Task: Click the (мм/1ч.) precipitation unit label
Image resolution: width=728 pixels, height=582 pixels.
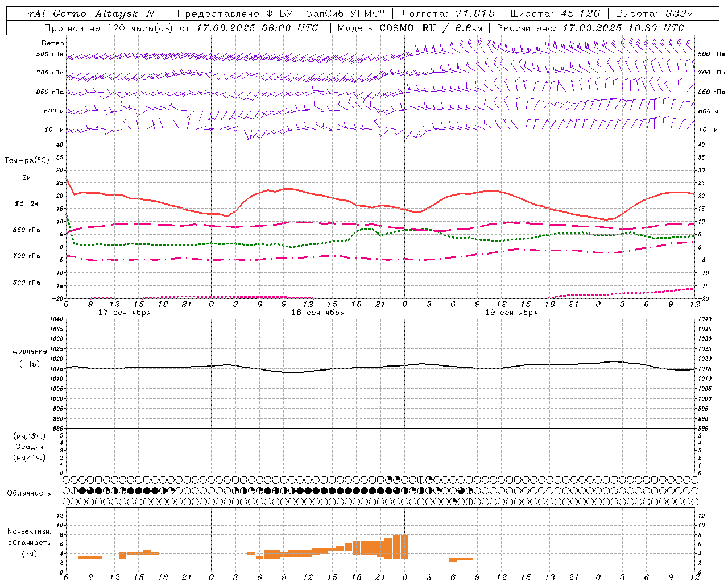Action: point(30,458)
